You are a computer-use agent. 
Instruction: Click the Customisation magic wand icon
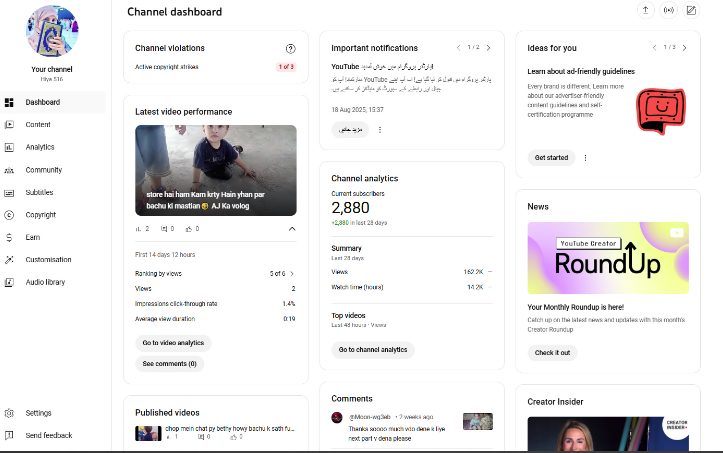tap(9, 260)
